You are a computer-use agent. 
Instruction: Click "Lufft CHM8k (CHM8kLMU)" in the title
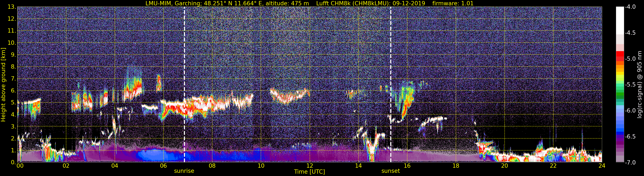click(x=355, y=3)
